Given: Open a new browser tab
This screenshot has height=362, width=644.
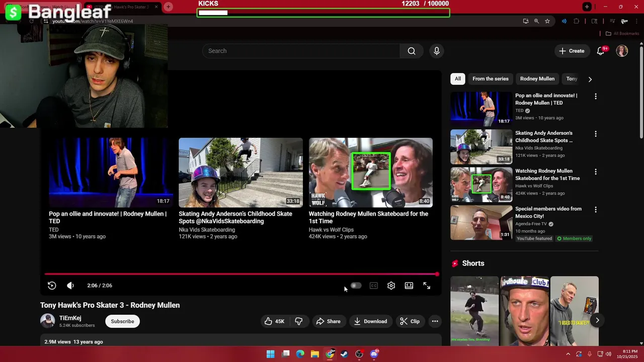Looking at the screenshot, I should click(168, 7).
